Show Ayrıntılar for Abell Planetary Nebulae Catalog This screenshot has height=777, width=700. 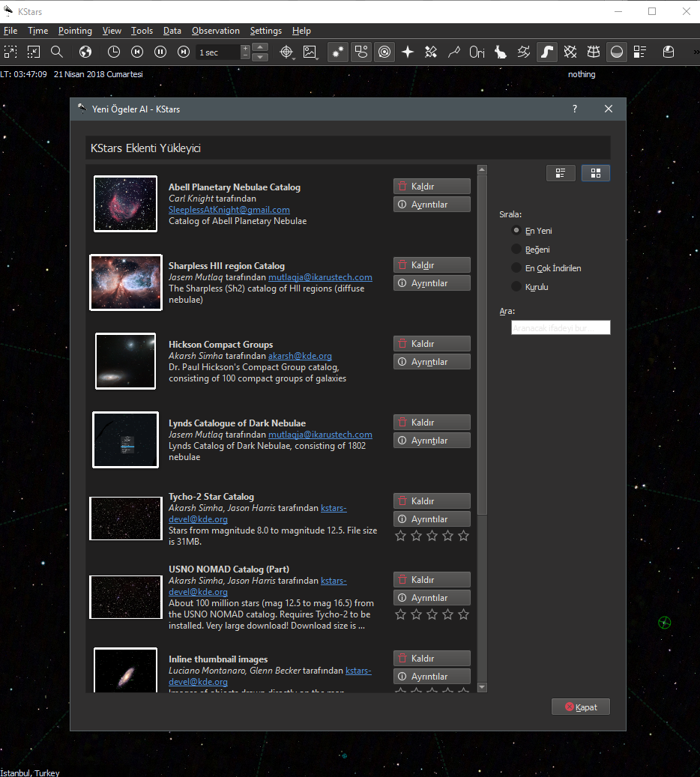tap(432, 204)
